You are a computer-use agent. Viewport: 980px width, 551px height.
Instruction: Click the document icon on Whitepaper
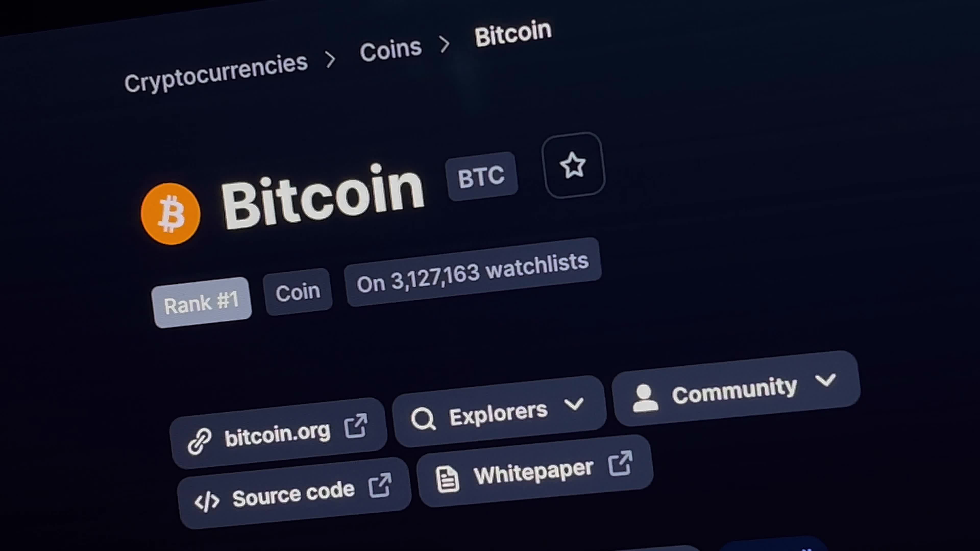click(447, 480)
